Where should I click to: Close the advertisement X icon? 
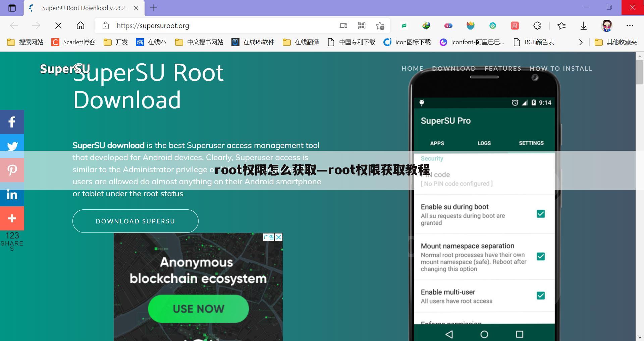tap(279, 237)
